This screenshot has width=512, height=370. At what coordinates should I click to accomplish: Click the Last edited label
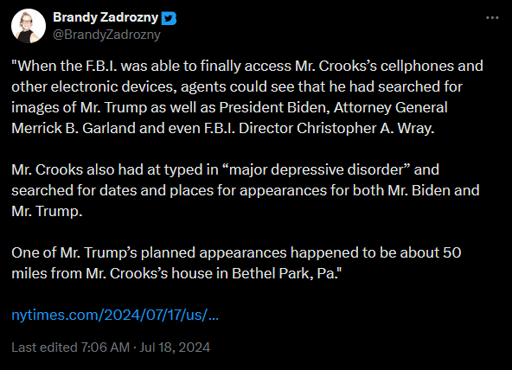pos(44,347)
